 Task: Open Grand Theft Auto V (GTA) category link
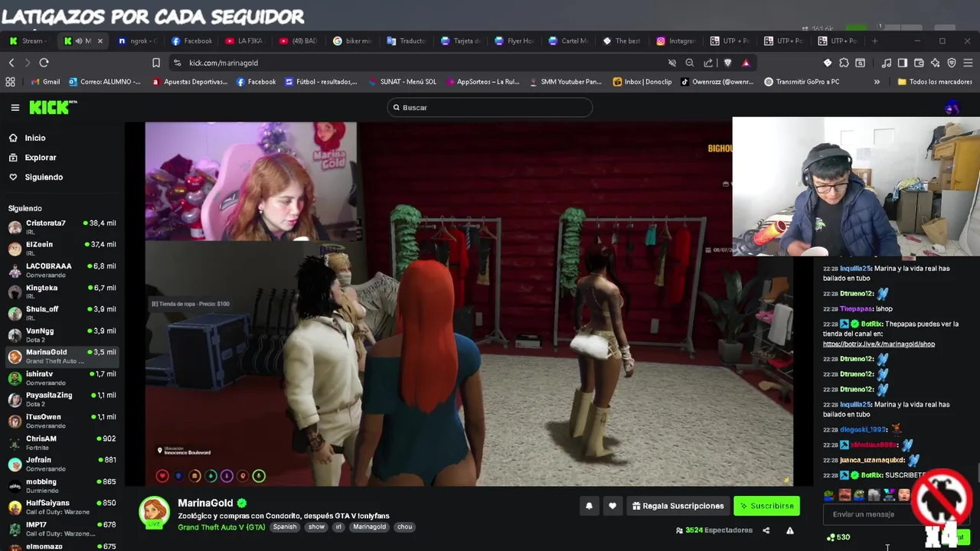coord(221,527)
